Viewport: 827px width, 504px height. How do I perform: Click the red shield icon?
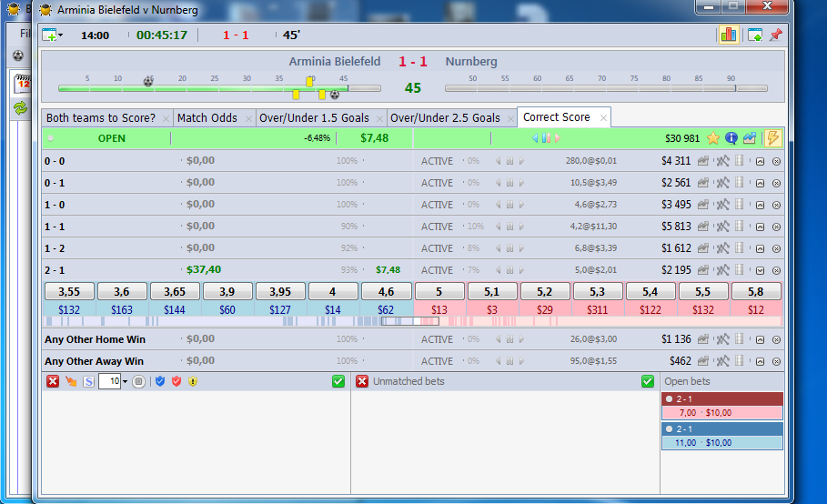point(176,381)
